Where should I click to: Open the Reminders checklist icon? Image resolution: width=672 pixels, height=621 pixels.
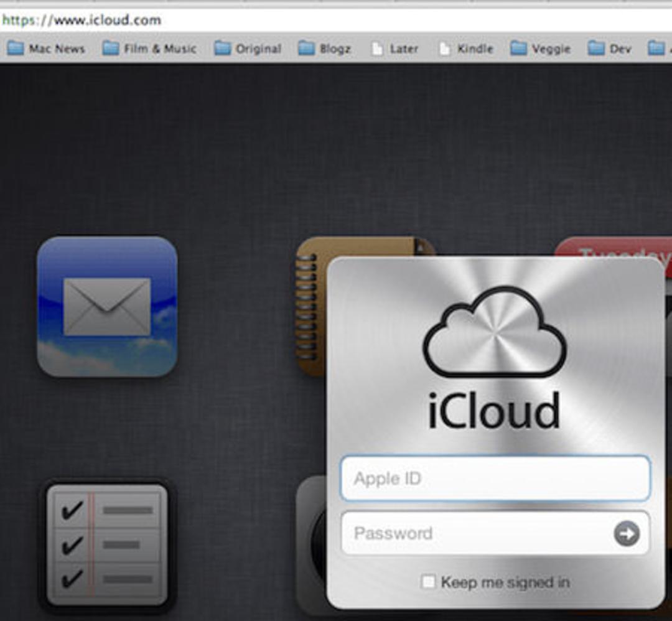[x=107, y=545]
